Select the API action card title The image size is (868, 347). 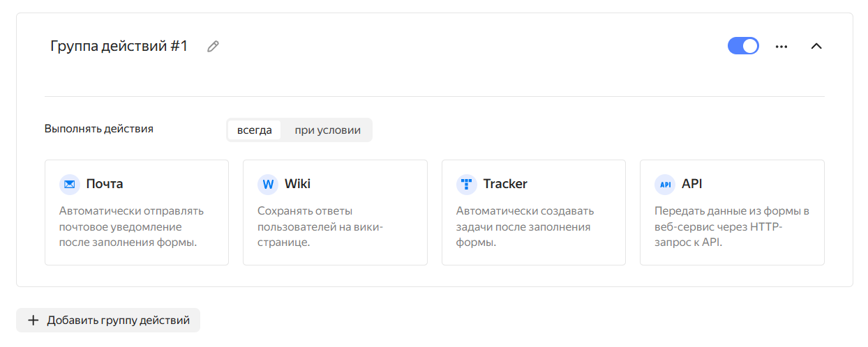coord(692,184)
